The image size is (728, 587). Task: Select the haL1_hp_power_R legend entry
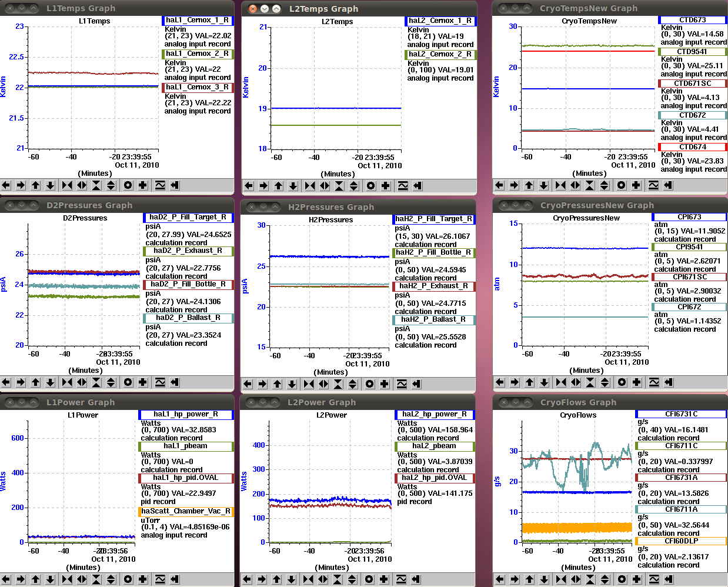(186, 414)
